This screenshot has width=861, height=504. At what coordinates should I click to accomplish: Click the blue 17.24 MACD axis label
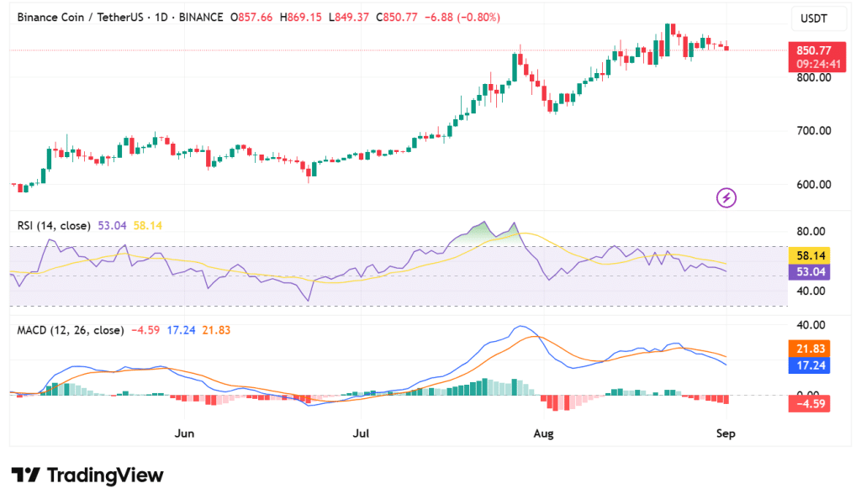coord(810,365)
